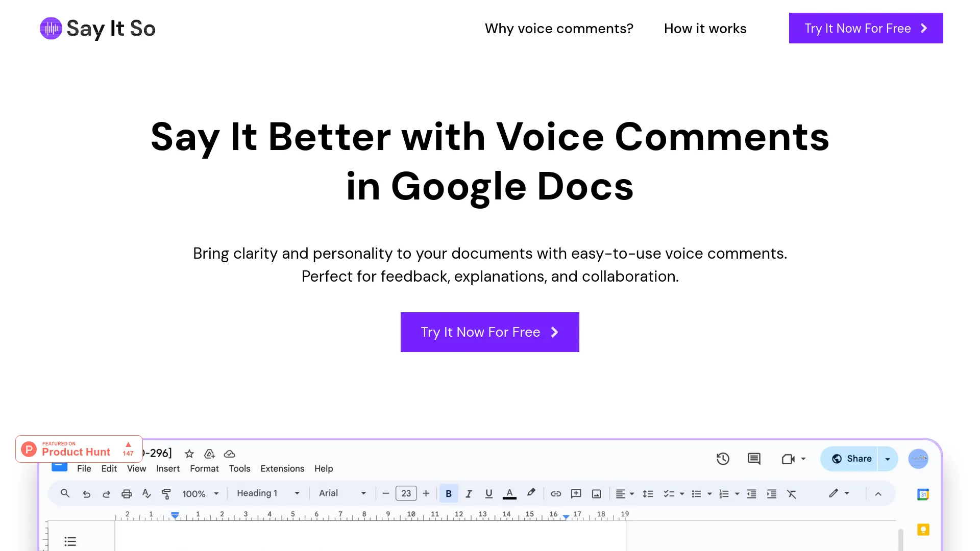Toggle Bold formatting
The image size is (980, 551).
click(x=449, y=493)
